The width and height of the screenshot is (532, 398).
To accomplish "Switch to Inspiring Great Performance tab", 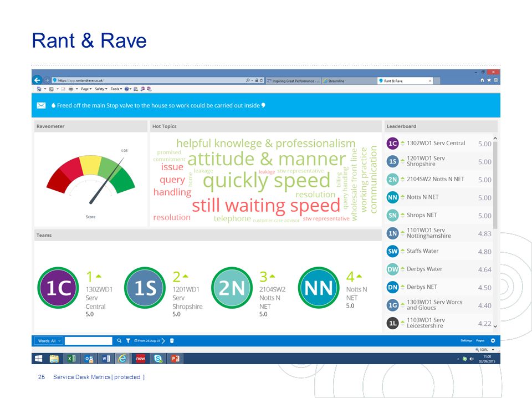I will [293, 81].
